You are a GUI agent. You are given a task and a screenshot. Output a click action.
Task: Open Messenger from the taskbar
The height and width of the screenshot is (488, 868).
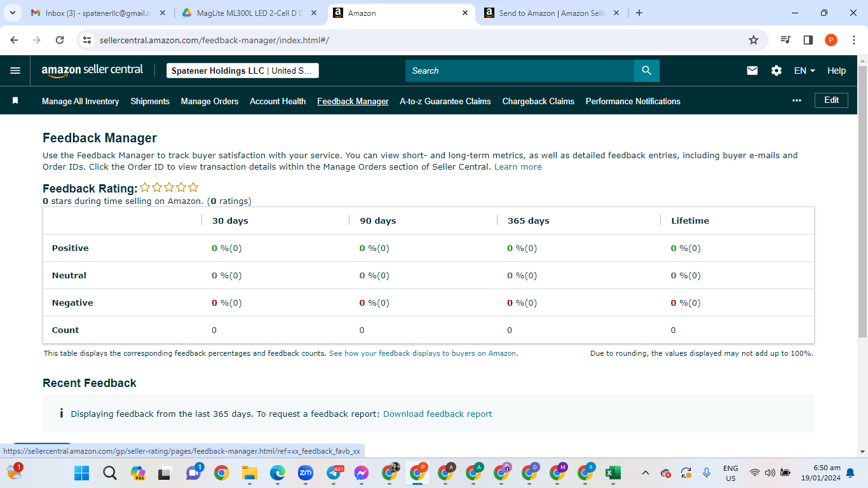362,473
